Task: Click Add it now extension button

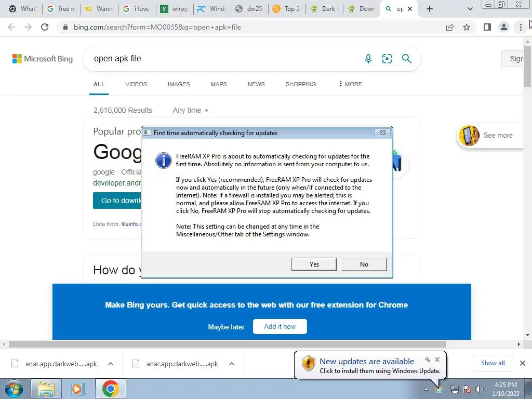Action: 280,326
